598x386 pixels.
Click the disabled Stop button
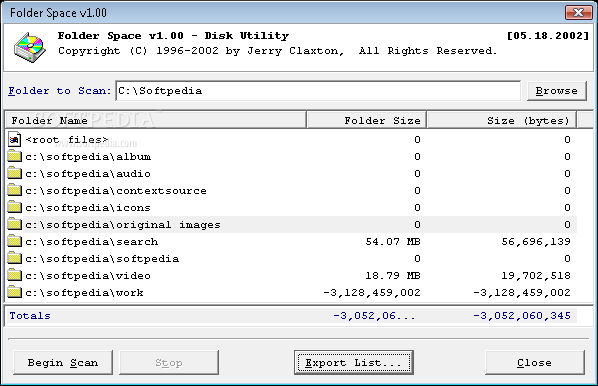click(169, 362)
